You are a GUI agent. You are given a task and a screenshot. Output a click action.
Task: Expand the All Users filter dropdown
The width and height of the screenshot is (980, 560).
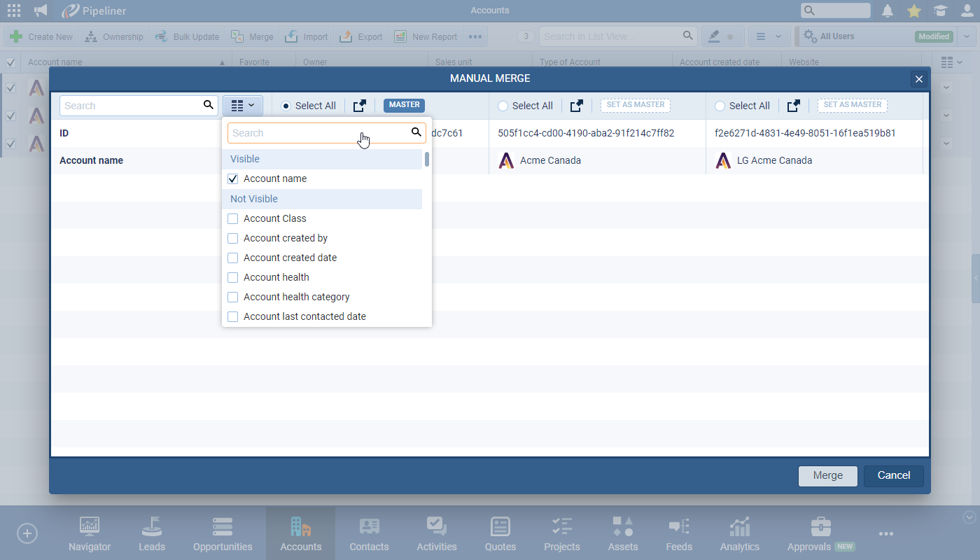(x=967, y=36)
